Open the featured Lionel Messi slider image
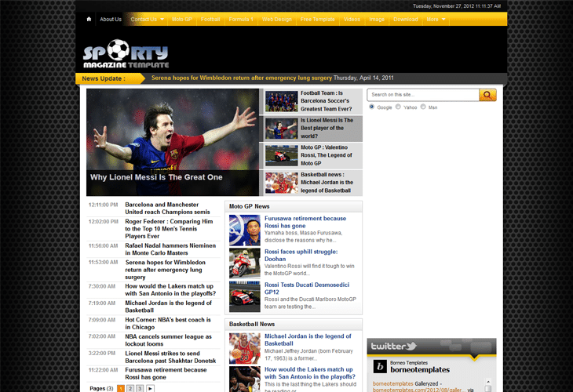 (x=173, y=143)
